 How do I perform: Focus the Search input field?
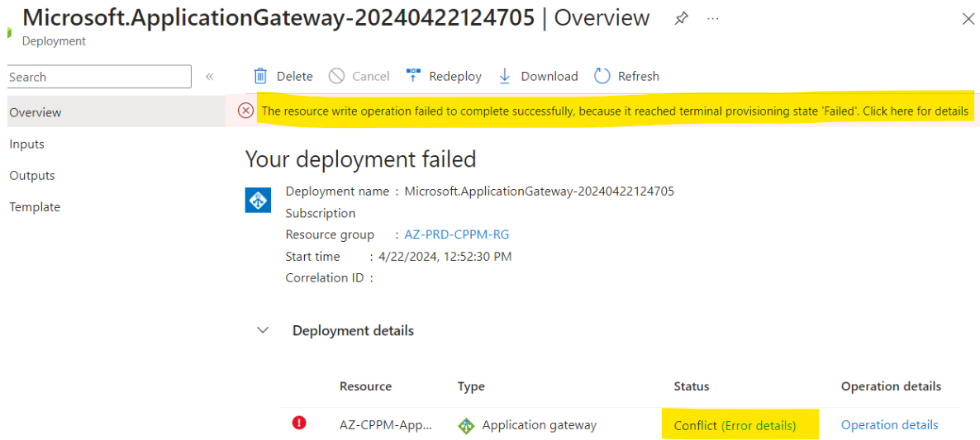tap(99, 77)
